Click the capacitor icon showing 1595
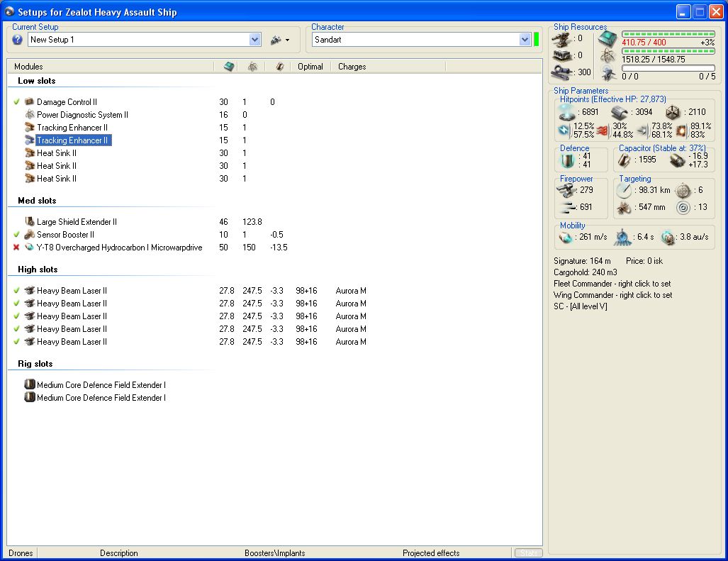Image resolution: width=728 pixels, height=561 pixels. click(x=624, y=160)
